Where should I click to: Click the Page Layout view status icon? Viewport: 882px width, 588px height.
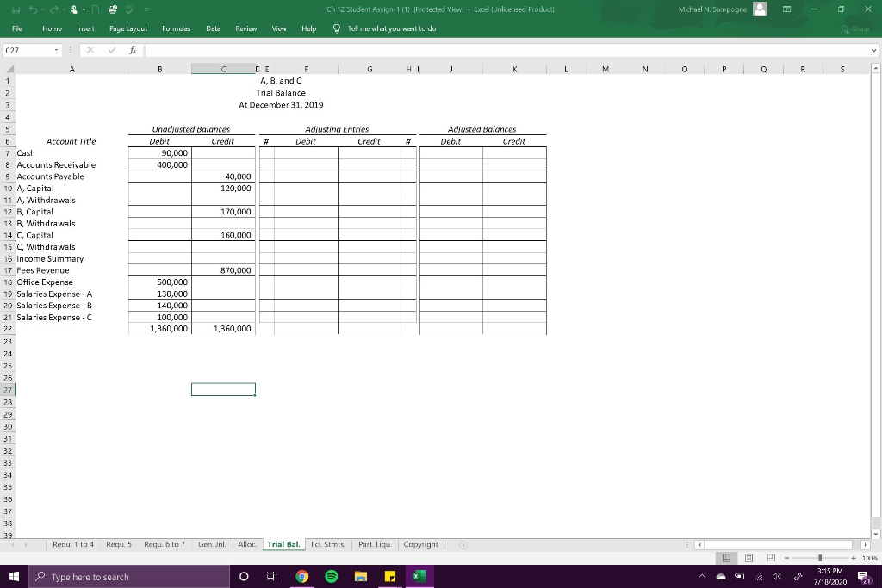pyautogui.click(x=748, y=558)
